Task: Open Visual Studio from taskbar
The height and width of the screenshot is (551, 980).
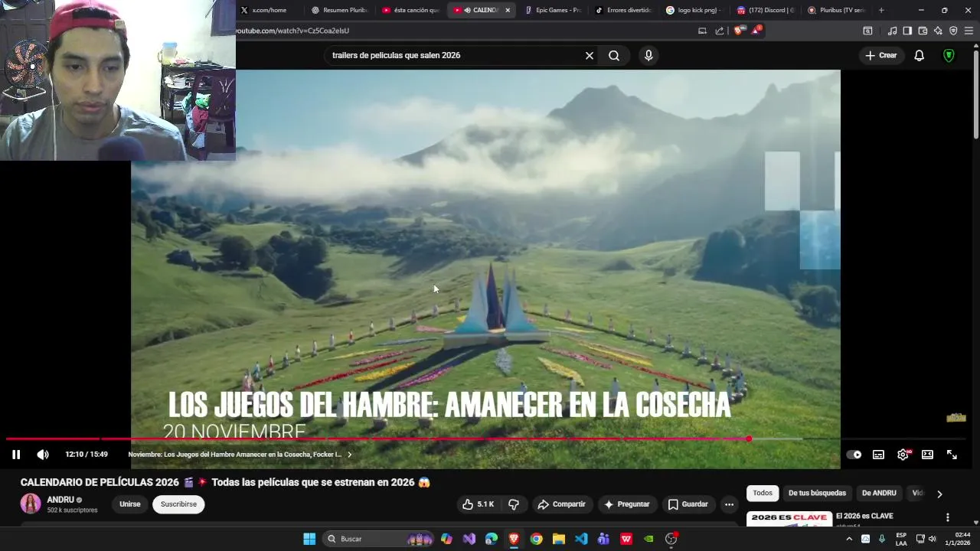Action: [x=469, y=539]
